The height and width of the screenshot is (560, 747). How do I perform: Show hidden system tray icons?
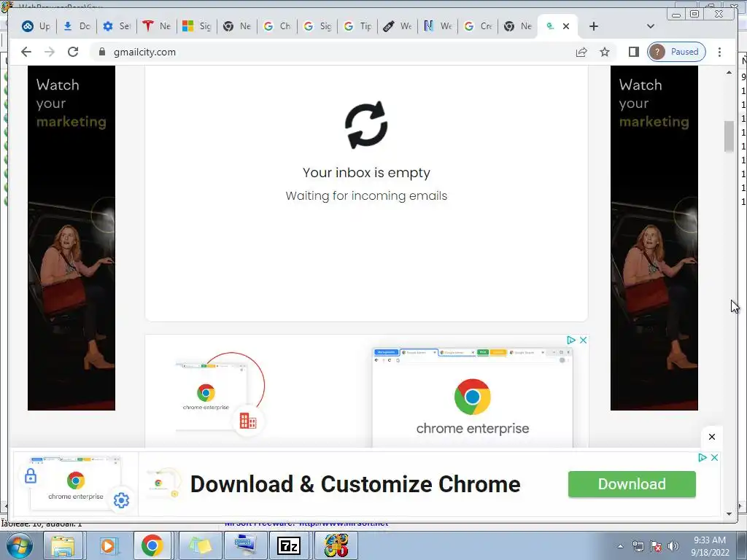[x=620, y=546]
